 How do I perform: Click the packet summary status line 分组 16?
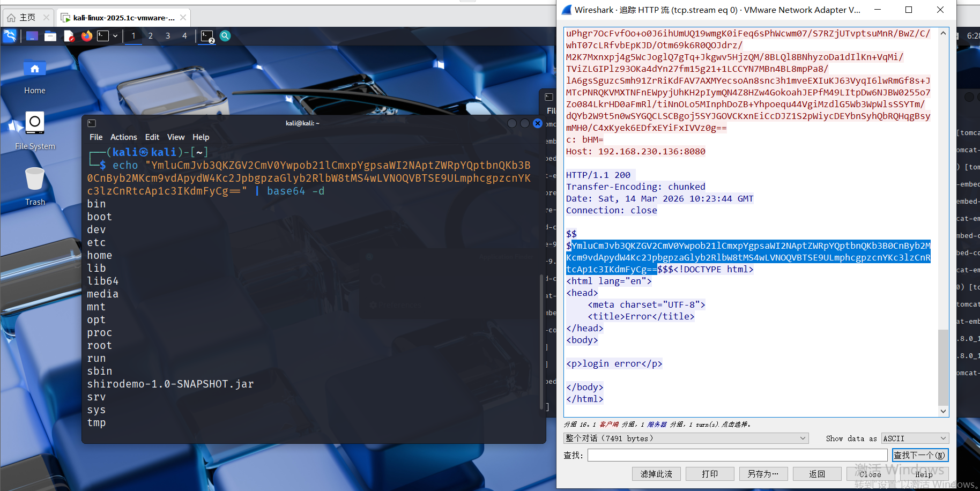657,424
